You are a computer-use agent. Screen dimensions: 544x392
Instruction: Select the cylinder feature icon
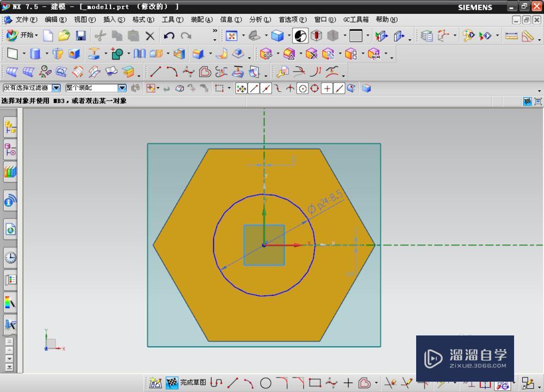click(35, 54)
